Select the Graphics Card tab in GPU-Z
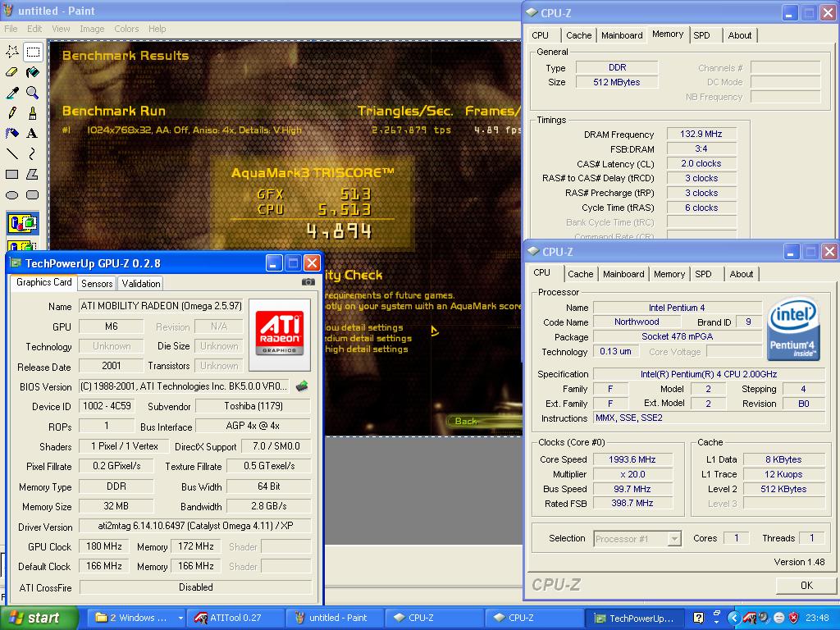Image resolution: width=840 pixels, height=630 pixels. (44, 282)
